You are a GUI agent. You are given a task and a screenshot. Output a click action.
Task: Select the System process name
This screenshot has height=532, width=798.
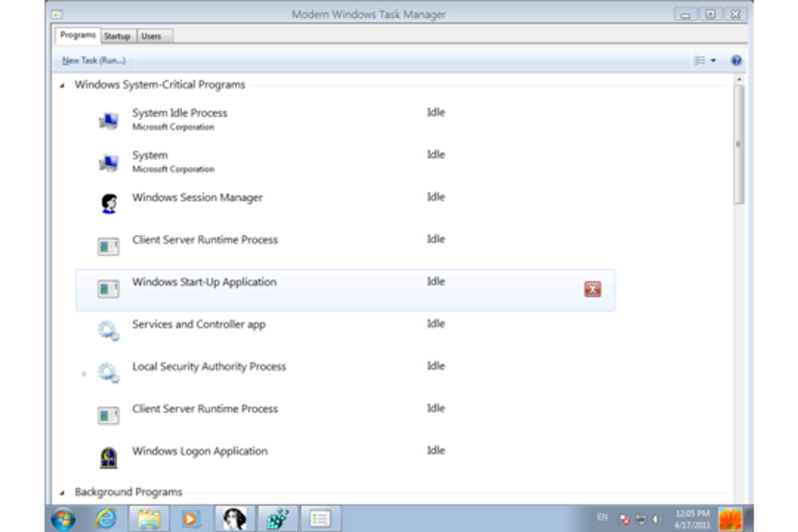tap(150, 155)
